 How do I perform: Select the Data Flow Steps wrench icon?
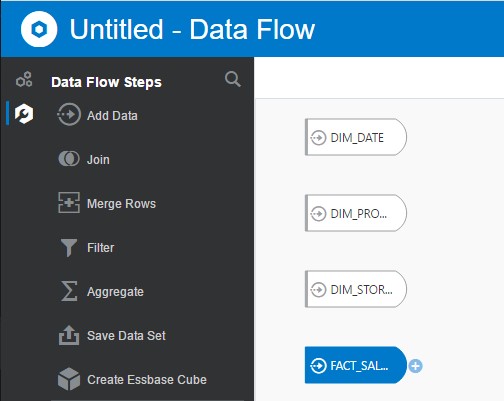click(x=24, y=114)
